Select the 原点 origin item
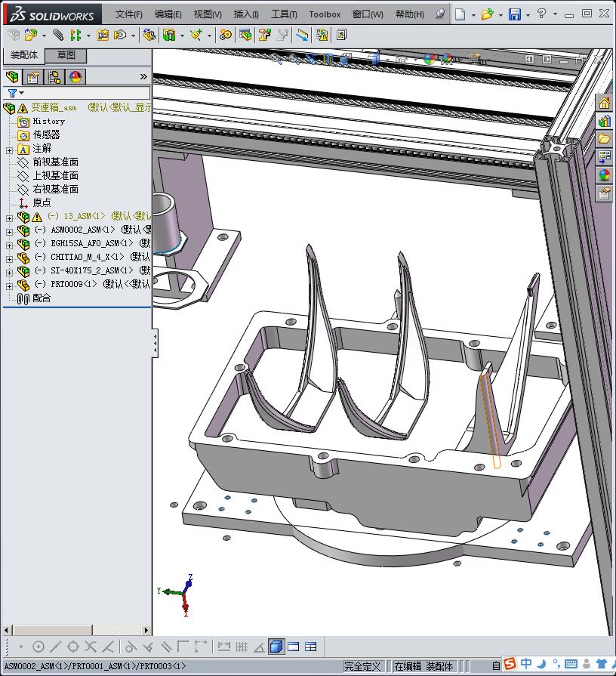 click(x=42, y=202)
